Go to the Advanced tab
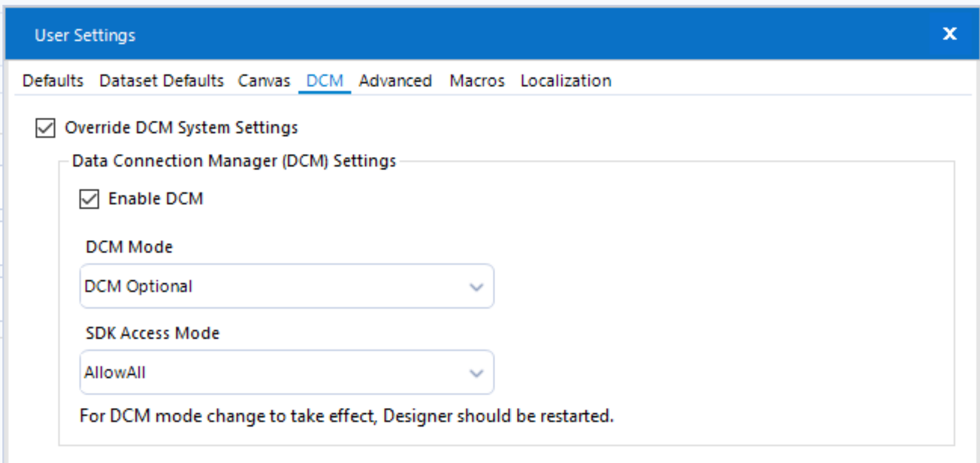This screenshot has height=463, width=980. point(396,81)
